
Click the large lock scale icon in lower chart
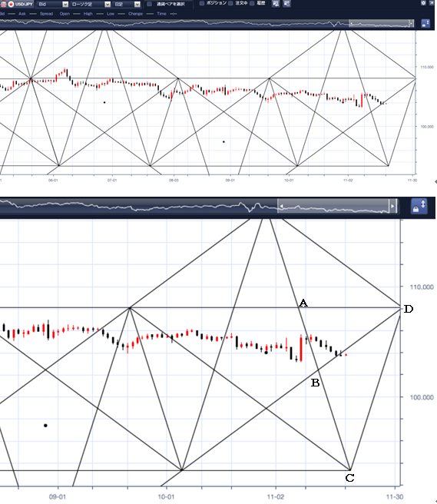419,206
